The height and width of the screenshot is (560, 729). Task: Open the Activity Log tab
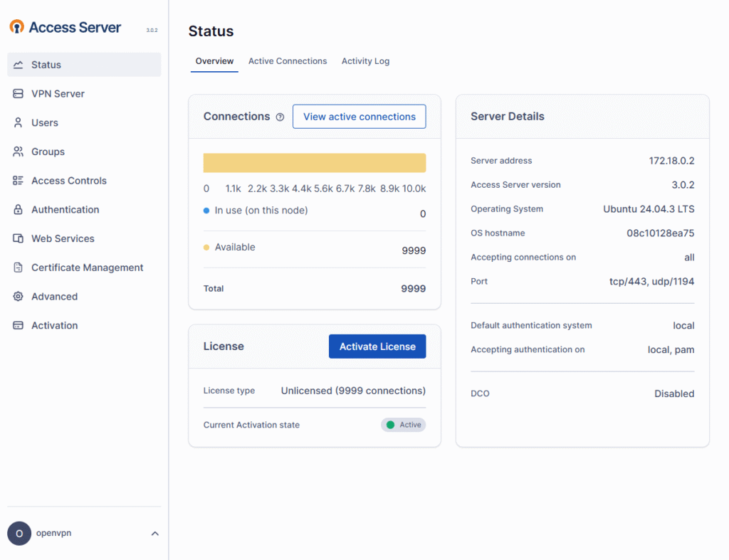[x=365, y=61]
